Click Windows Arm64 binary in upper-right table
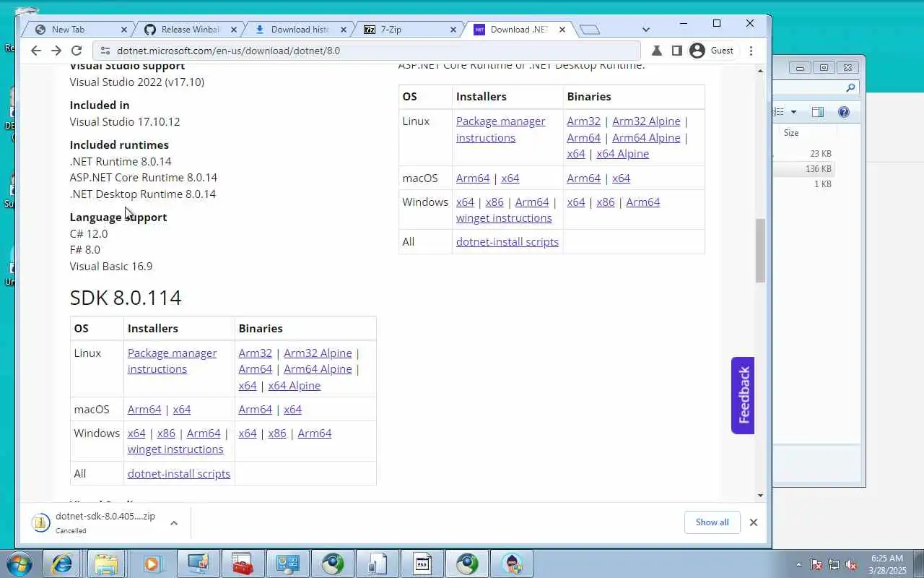The height and width of the screenshot is (578, 924). pyautogui.click(x=642, y=202)
